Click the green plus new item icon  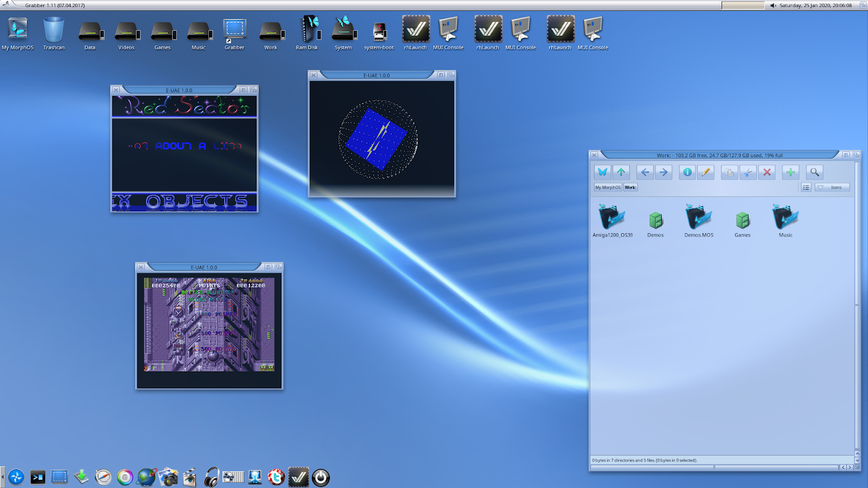coord(790,172)
